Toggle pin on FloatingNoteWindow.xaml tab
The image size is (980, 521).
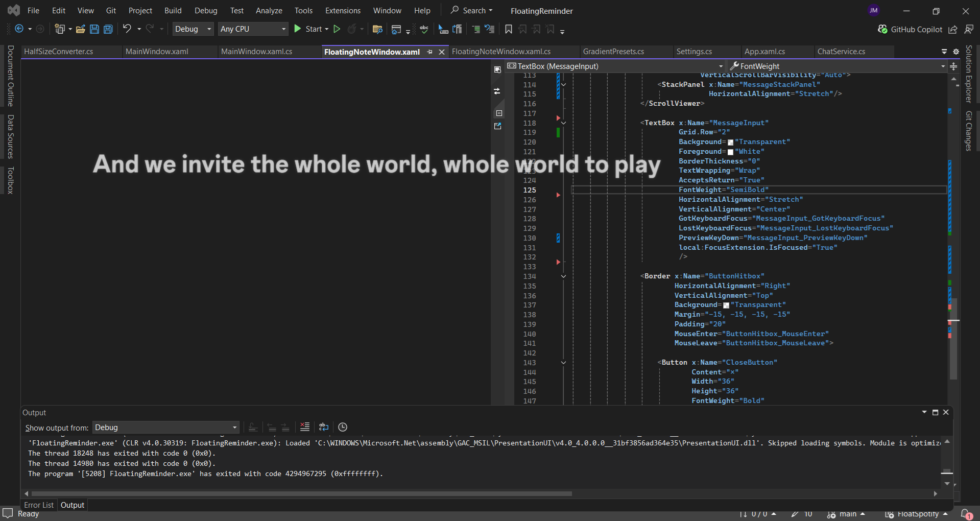coord(429,52)
